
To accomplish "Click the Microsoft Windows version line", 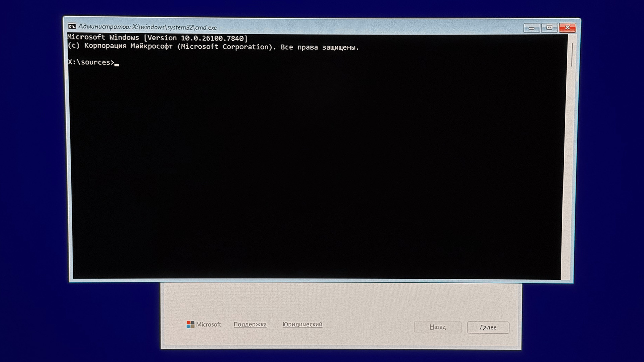I will pos(157,38).
